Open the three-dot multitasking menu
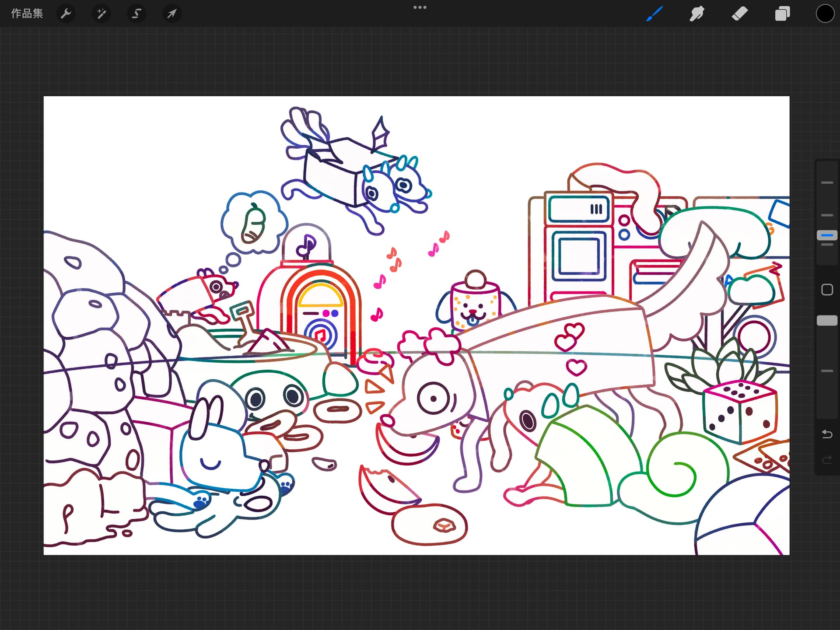The height and width of the screenshot is (630, 840). click(x=420, y=7)
